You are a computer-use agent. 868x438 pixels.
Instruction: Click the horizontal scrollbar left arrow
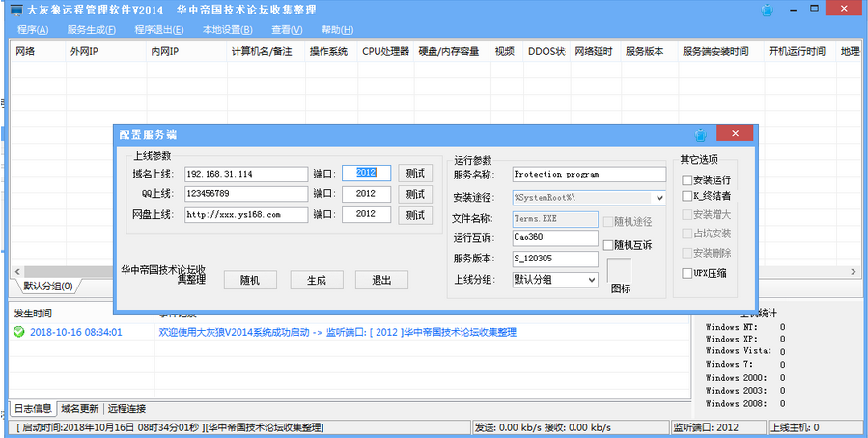17,272
